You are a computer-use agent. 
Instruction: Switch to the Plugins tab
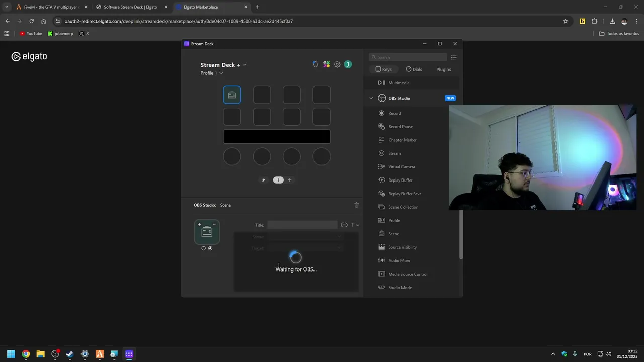tap(444, 69)
